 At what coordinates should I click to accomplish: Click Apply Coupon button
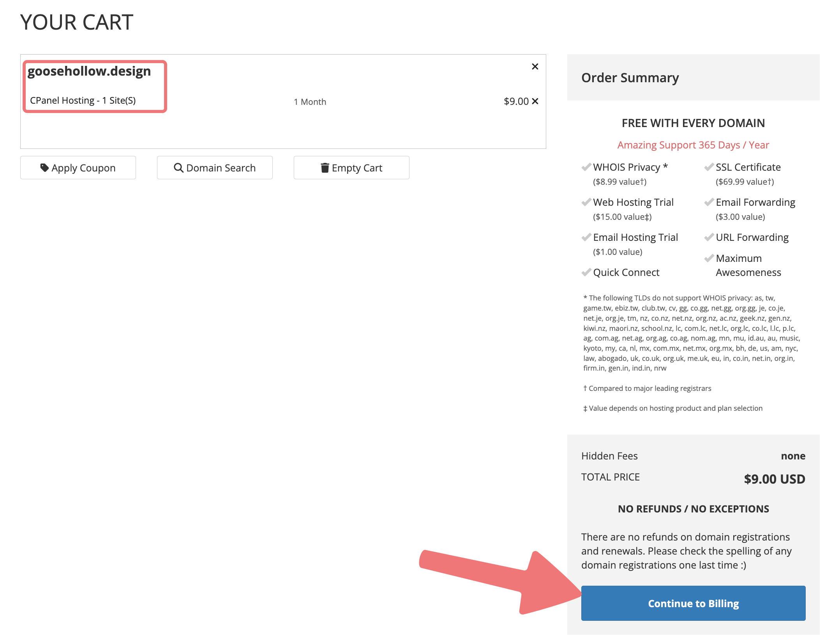78,168
